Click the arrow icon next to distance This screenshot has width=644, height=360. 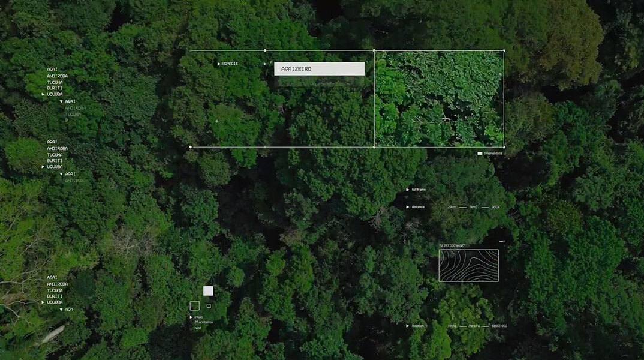pyautogui.click(x=408, y=207)
